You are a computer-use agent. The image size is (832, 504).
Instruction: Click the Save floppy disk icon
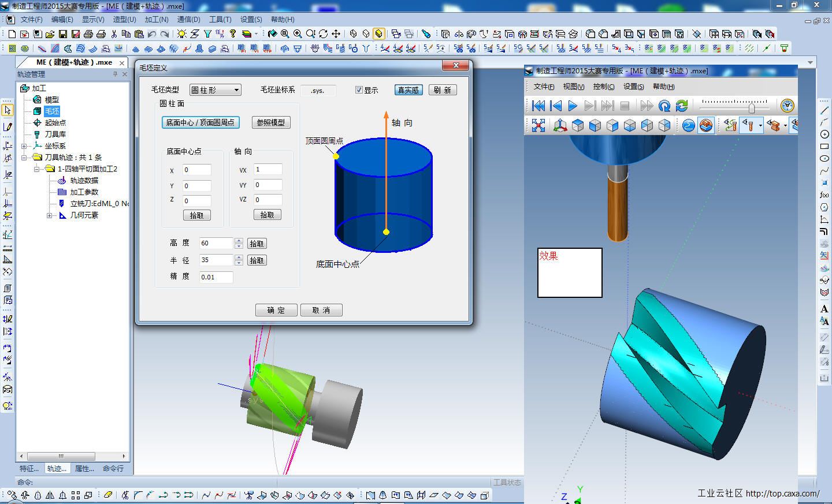click(63, 34)
